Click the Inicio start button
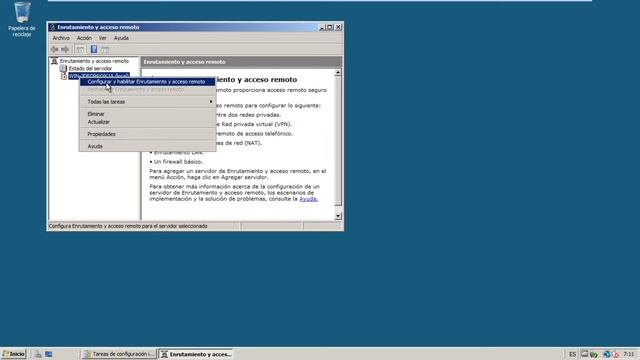 pos(14,354)
